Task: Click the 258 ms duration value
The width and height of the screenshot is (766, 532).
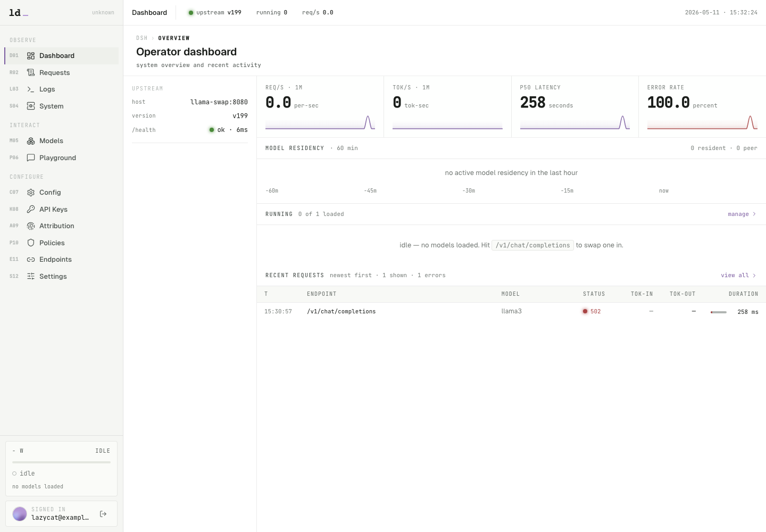Action: (748, 312)
